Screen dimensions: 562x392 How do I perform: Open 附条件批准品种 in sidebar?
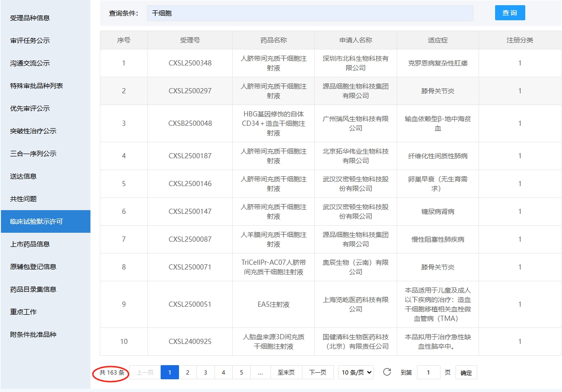(33, 335)
